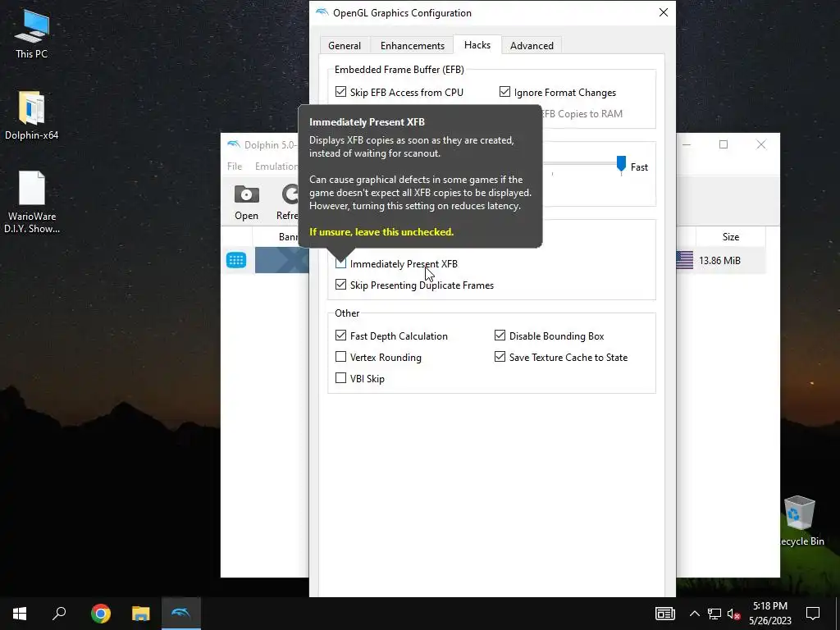Launch Google Chrome from taskbar
The width and height of the screenshot is (840, 630).
pyautogui.click(x=100, y=614)
